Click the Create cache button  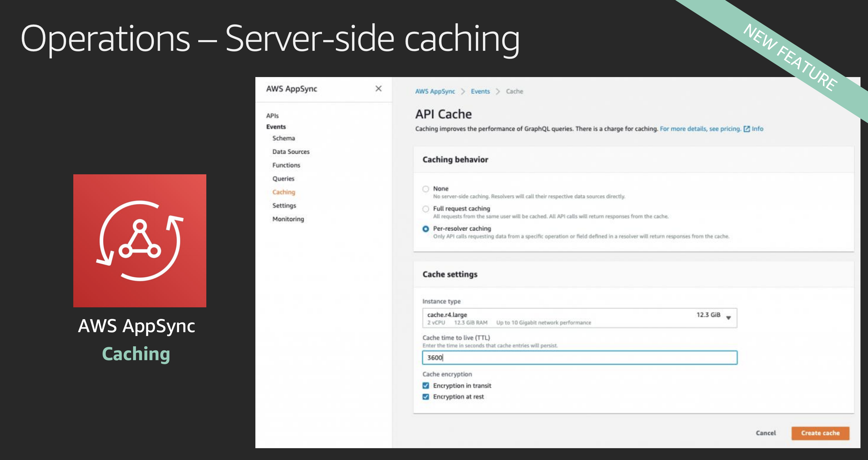click(x=820, y=433)
